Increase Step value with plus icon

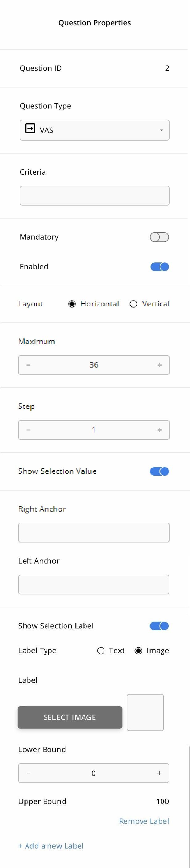point(159,430)
